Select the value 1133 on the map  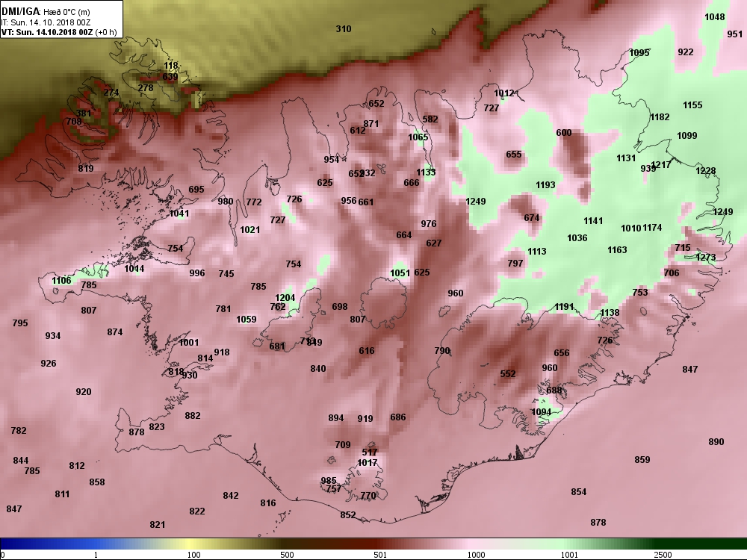[x=426, y=172]
